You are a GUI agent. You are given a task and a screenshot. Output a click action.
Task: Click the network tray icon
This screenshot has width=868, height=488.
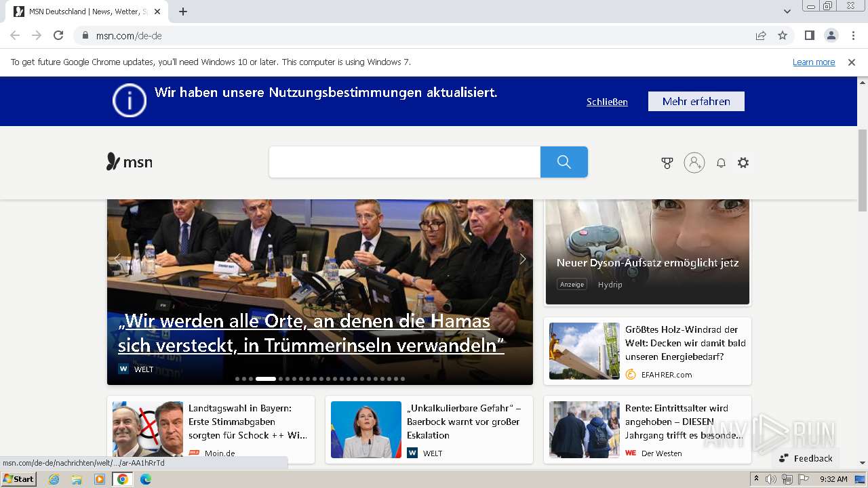click(x=787, y=479)
